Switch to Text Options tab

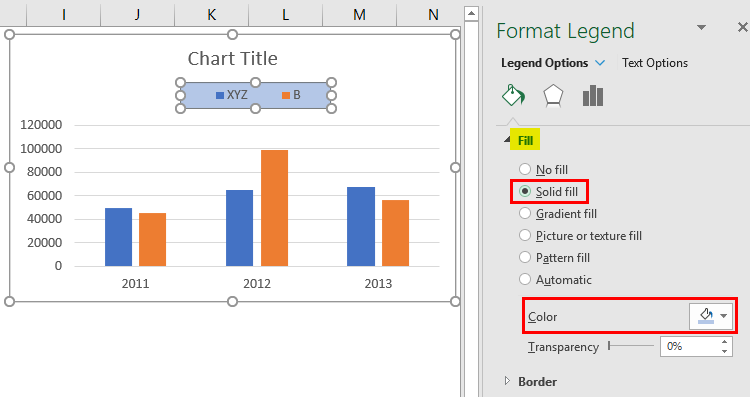point(655,63)
